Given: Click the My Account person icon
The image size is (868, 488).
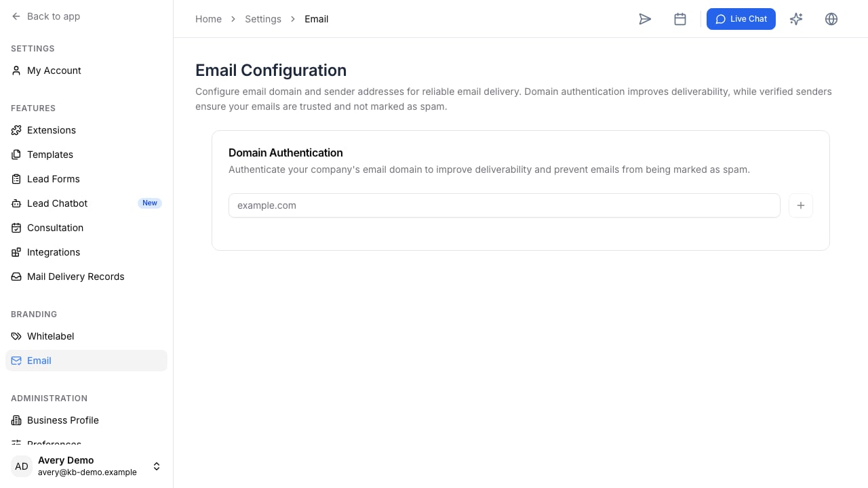Looking at the screenshot, I should pyautogui.click(x=16, y=70).
